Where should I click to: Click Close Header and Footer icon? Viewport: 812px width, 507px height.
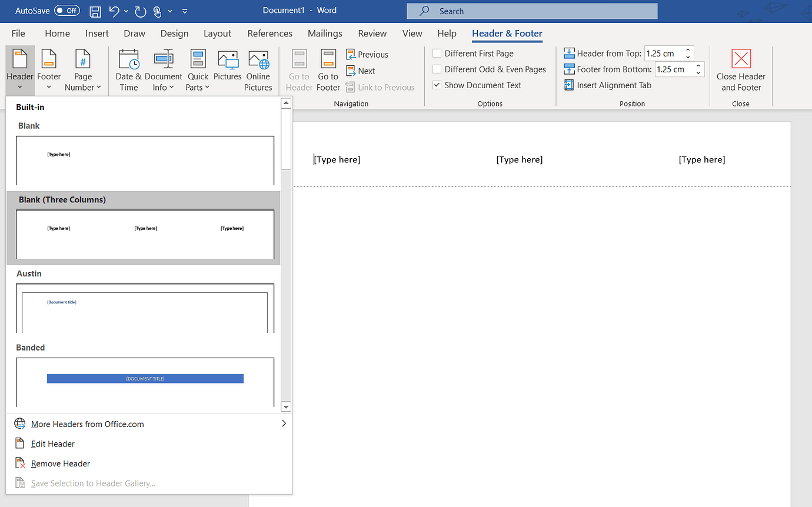click(x=741, y=59)
